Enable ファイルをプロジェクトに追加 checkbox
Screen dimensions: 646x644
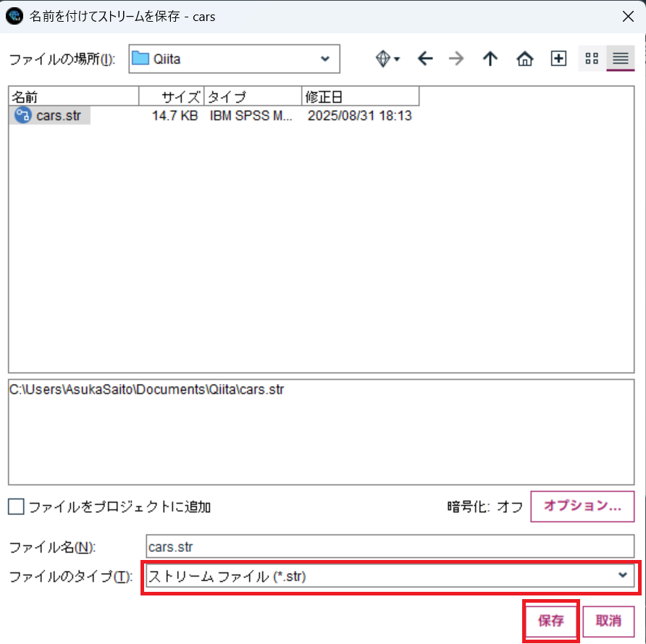click(16, 506)
